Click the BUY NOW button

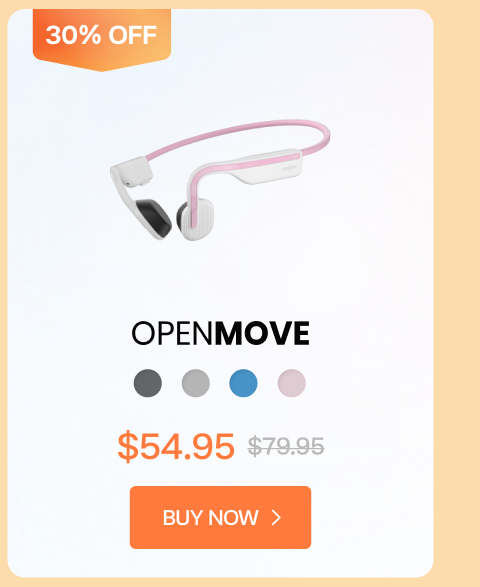221,517
